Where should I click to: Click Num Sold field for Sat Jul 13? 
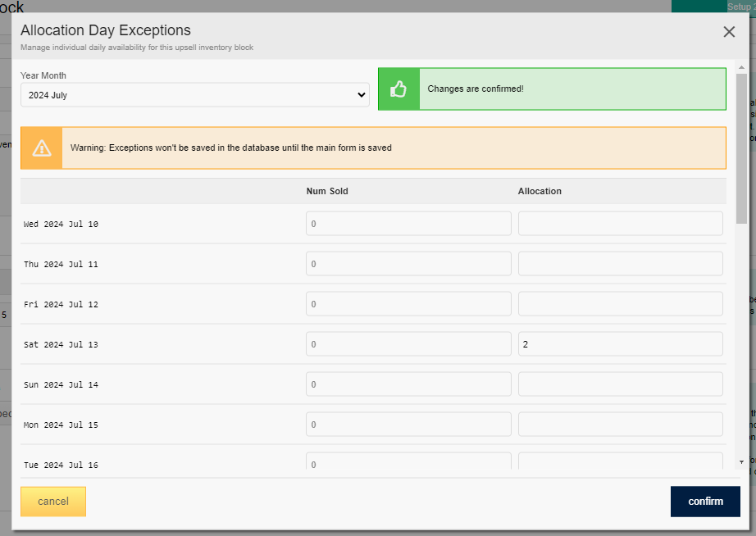click(408, 344)
